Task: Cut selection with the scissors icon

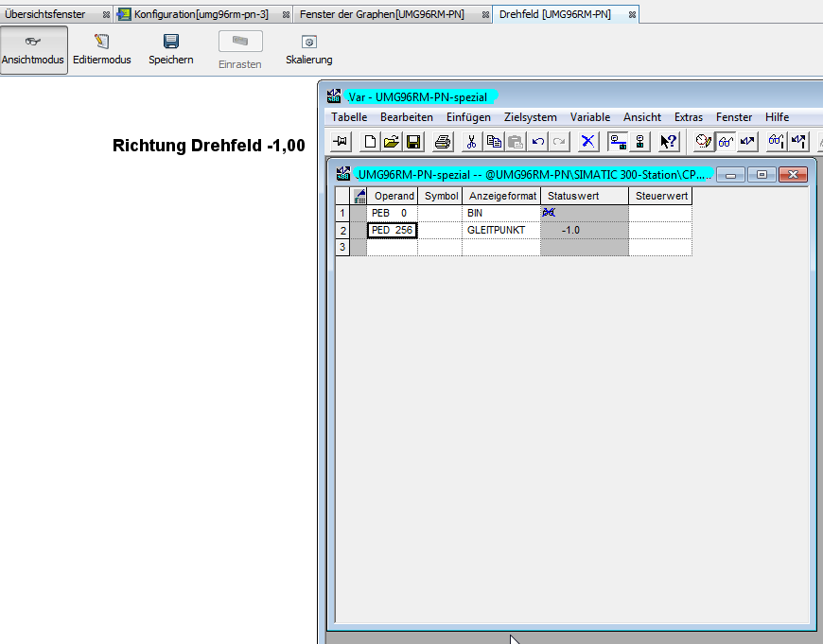Action: [x=471, y=142]
